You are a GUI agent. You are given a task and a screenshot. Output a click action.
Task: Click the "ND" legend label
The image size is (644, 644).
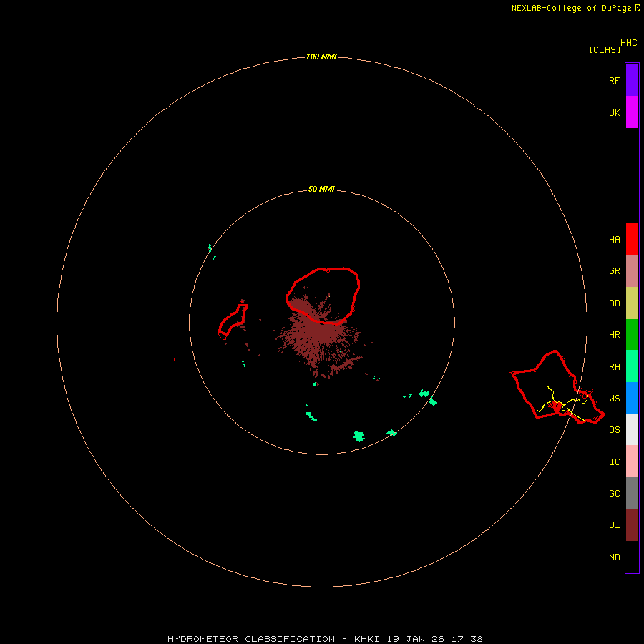pyautogui.click(x=615, y=557)
